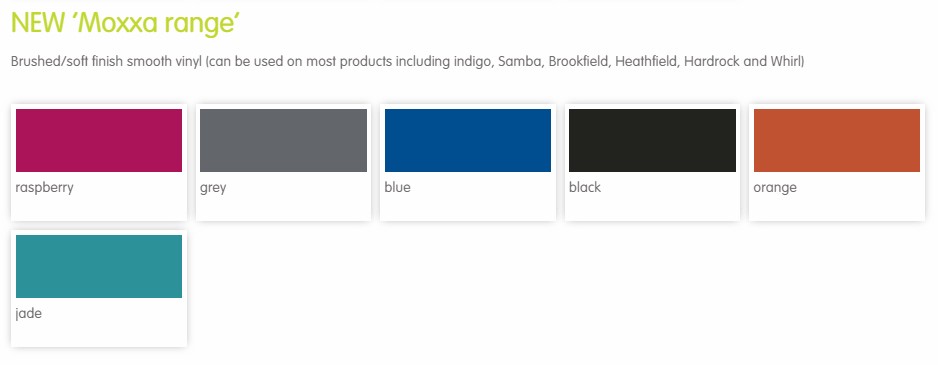The width and height of the screenshot is (938, 365).
Task: Click the 'grey' text label
Action: [x=213, y=188]
